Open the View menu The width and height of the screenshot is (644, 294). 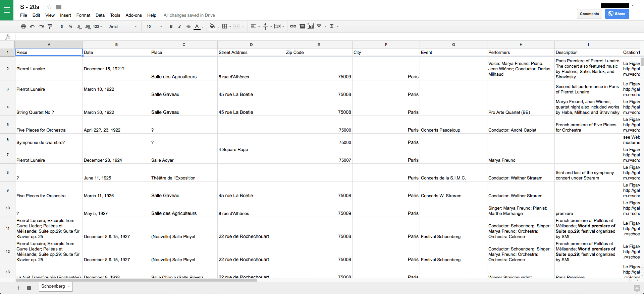(x=50, y=15)
